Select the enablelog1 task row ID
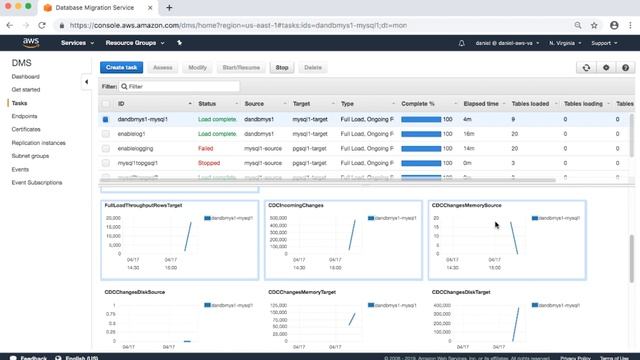This screenshot has height=360, width=640. pyautogui.click(x=131, y=134)
